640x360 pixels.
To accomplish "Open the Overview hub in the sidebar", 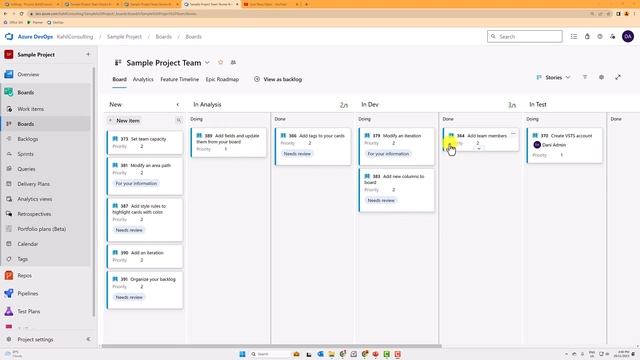I will pos(28,75).
